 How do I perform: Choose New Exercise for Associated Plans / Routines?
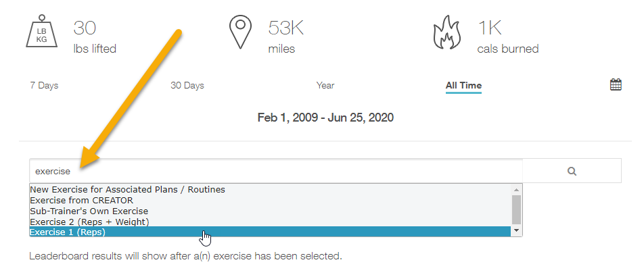(x=127, y=190)
